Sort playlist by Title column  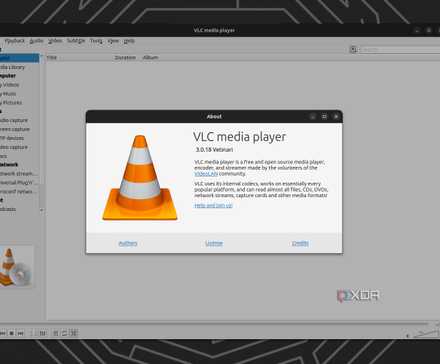click(52, 58)
